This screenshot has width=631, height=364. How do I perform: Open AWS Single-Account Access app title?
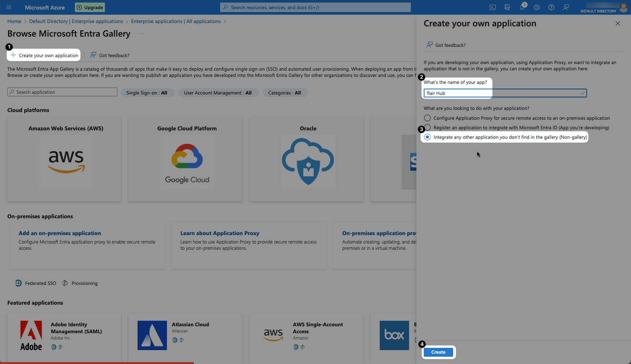(318, 328)
